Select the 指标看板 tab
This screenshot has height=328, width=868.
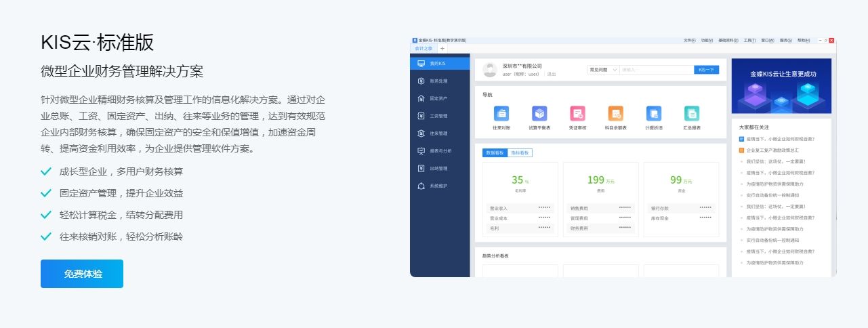(x=520, y=152)
